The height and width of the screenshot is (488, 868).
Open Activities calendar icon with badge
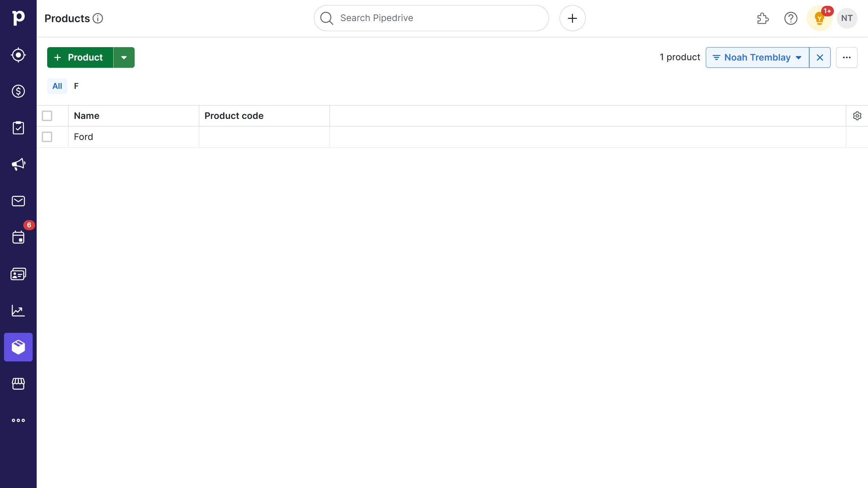tap(18, 237)
